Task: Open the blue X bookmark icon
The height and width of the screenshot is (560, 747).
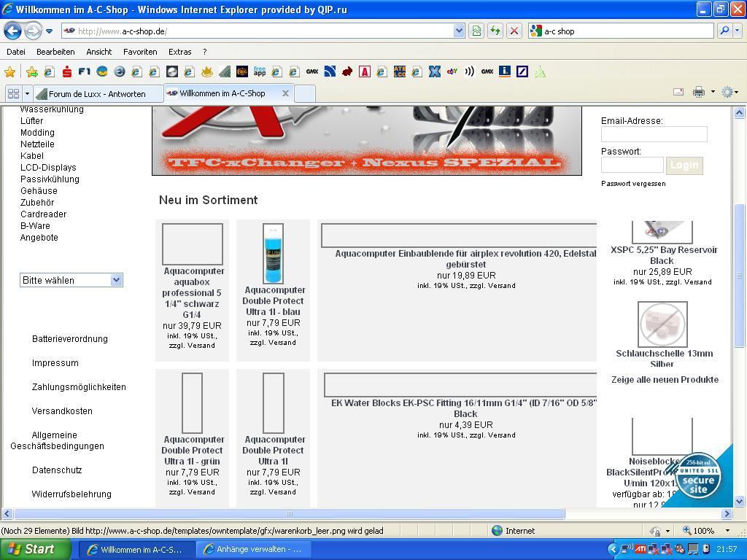Action: [435, 72]
